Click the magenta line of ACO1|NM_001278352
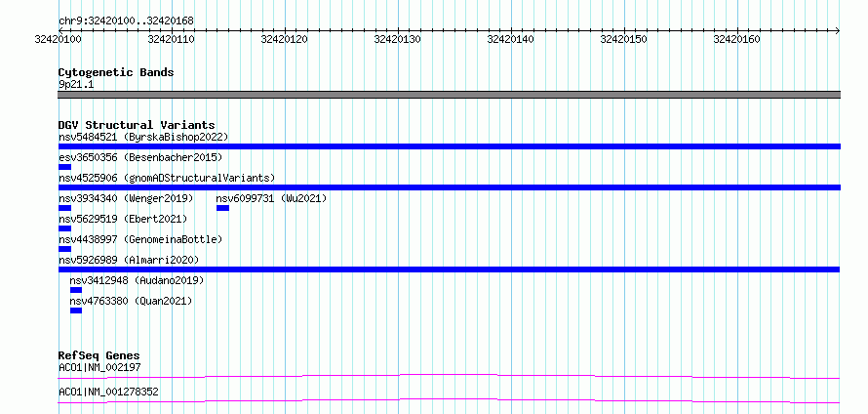868x414 pixels. [449, 400]
